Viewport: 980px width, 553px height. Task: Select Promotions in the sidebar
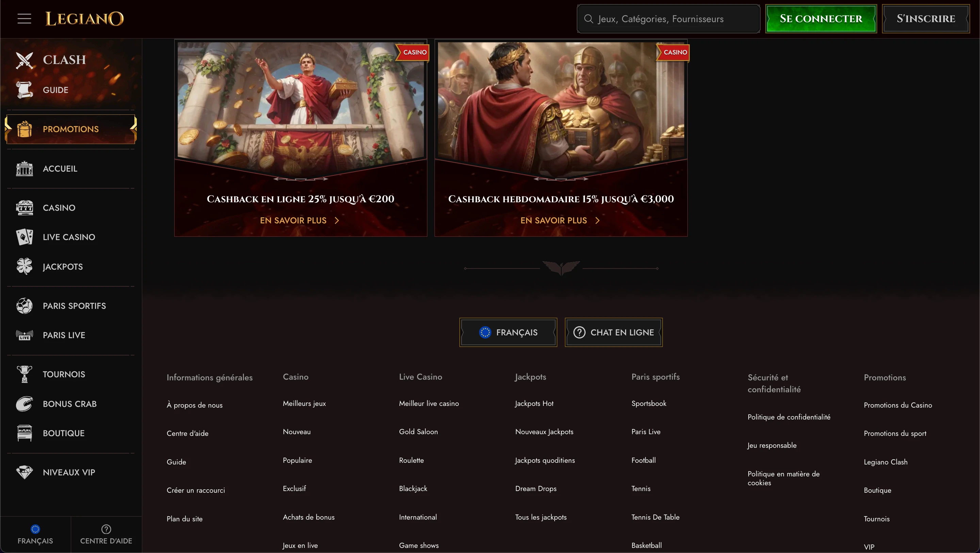tap(71, 129)
